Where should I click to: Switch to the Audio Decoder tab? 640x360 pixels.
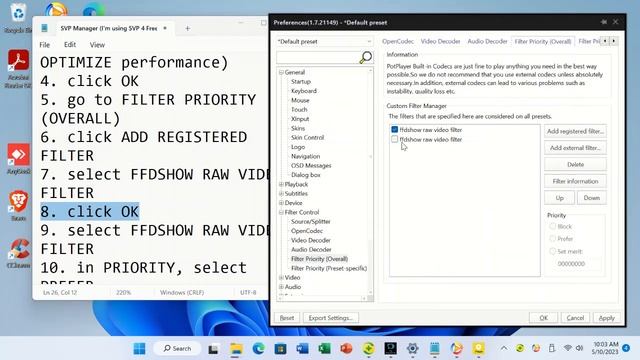(x=487, y=41)
